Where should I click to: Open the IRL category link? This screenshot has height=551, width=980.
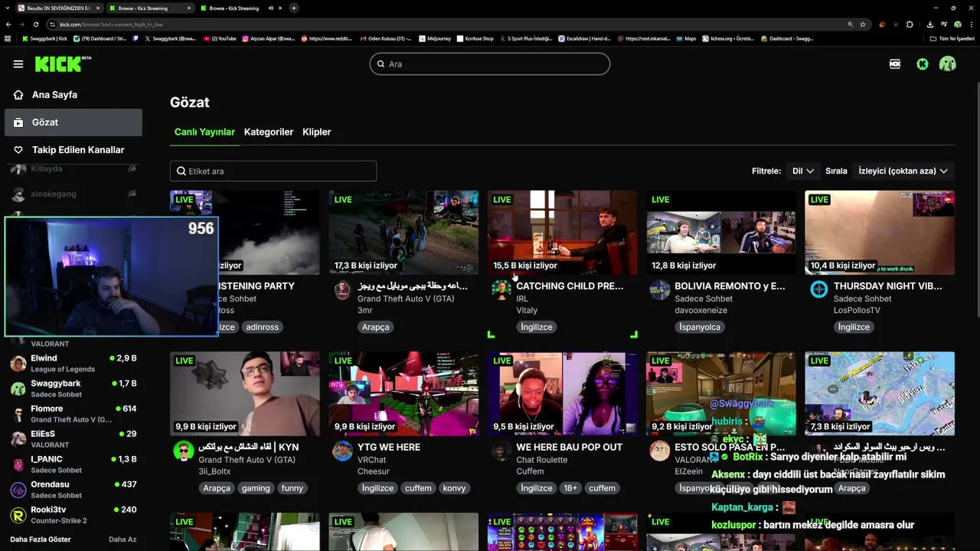(x=522, y=298)
